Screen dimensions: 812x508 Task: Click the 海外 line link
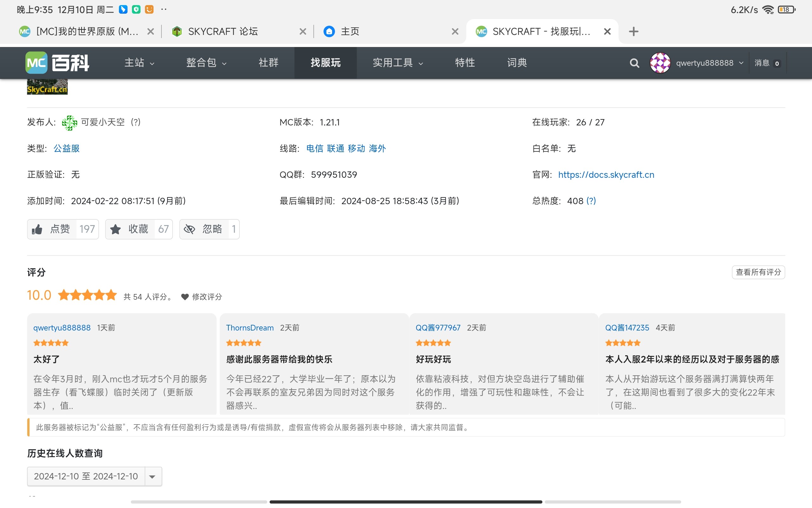point(377,149)
